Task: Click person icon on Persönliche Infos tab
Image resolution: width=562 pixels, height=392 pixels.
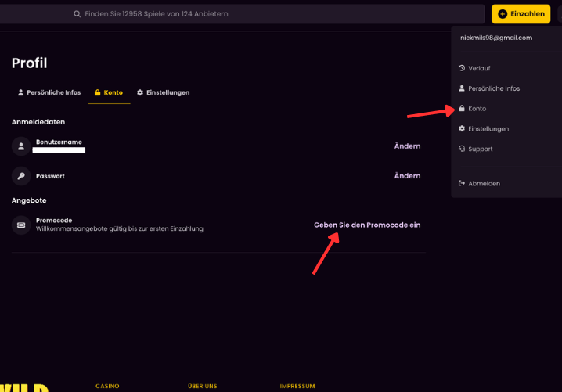Action: point(21,92)
